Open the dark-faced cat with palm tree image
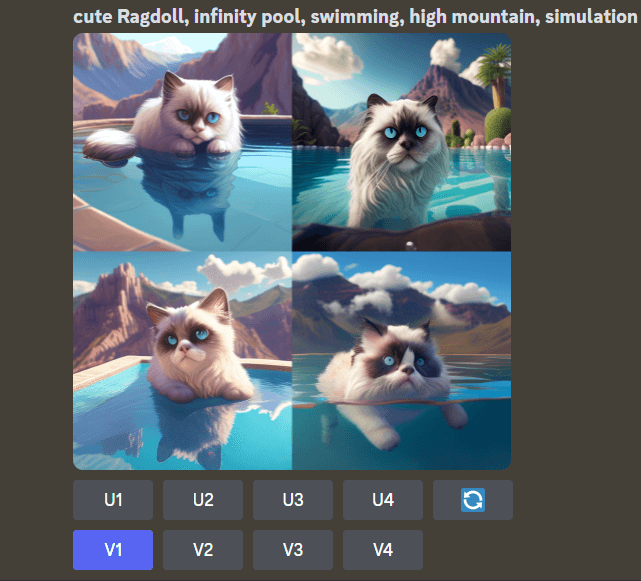The image size is (641, 581). click(x=401, y=142)
